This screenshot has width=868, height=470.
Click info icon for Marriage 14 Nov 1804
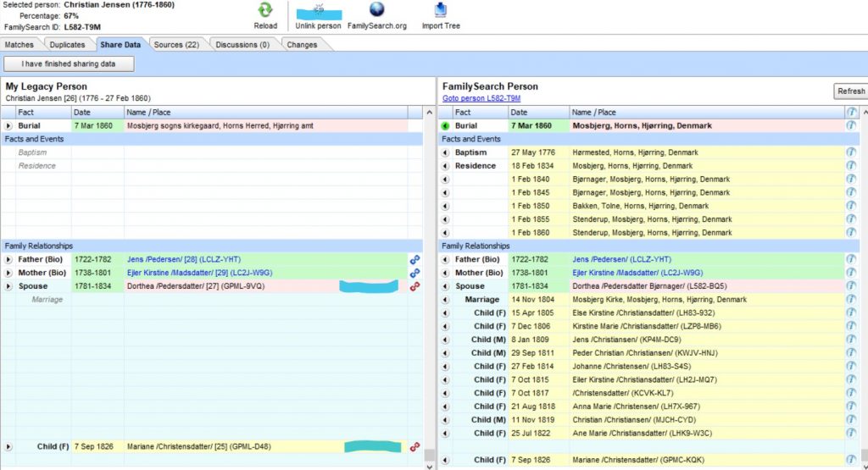[851, 299]
